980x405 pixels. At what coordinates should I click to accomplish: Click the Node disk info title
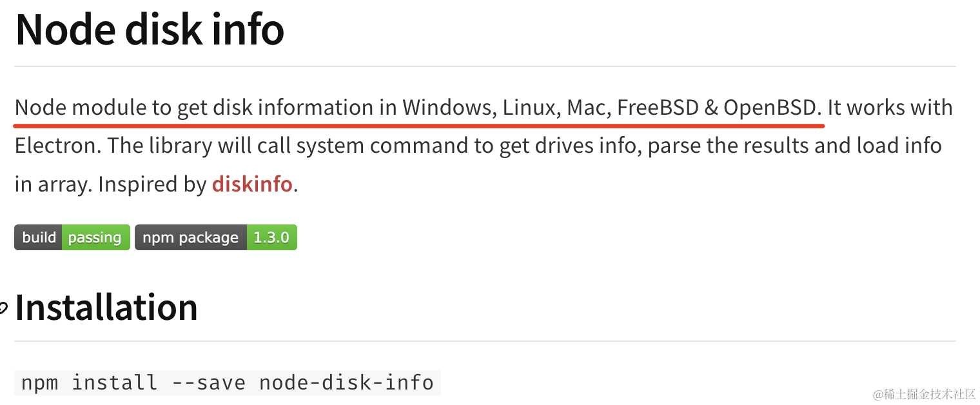coord(150,30)
